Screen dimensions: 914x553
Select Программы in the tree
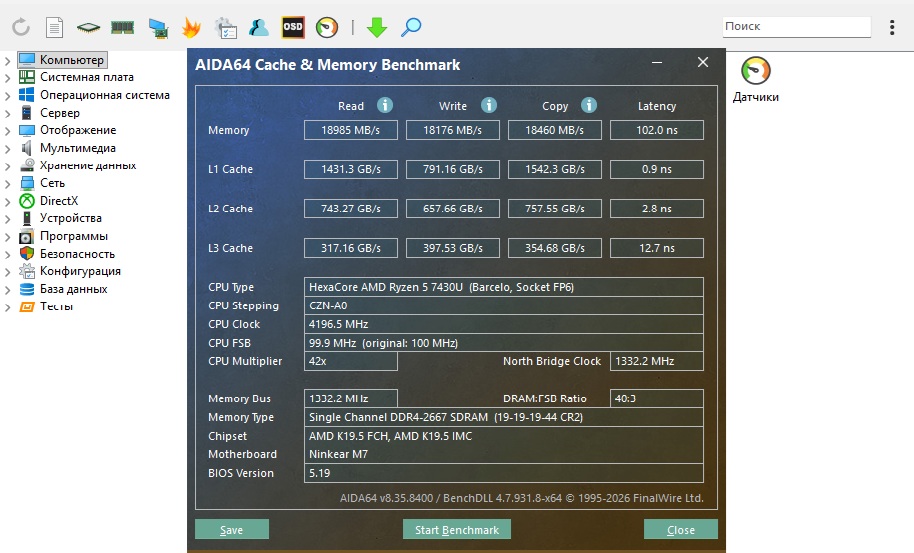[73, 236]
